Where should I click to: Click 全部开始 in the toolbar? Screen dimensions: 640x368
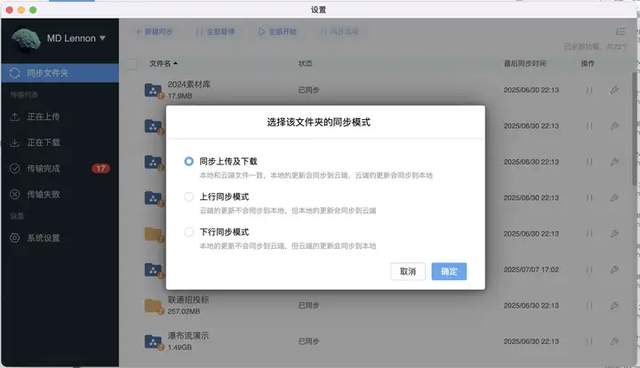[x=277, y=31]
